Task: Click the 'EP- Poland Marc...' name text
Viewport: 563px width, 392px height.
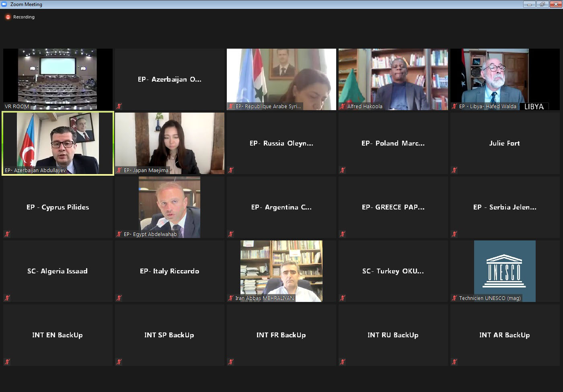Action: 393,143
